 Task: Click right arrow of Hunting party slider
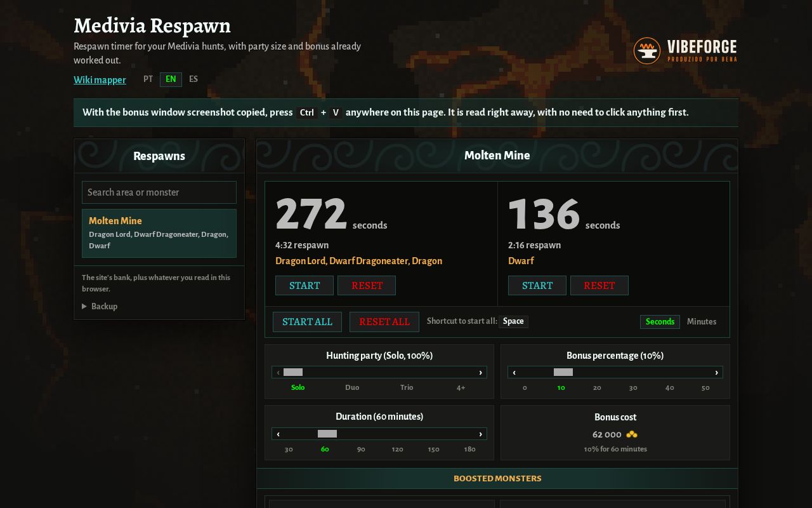click(x=481, y=372)
